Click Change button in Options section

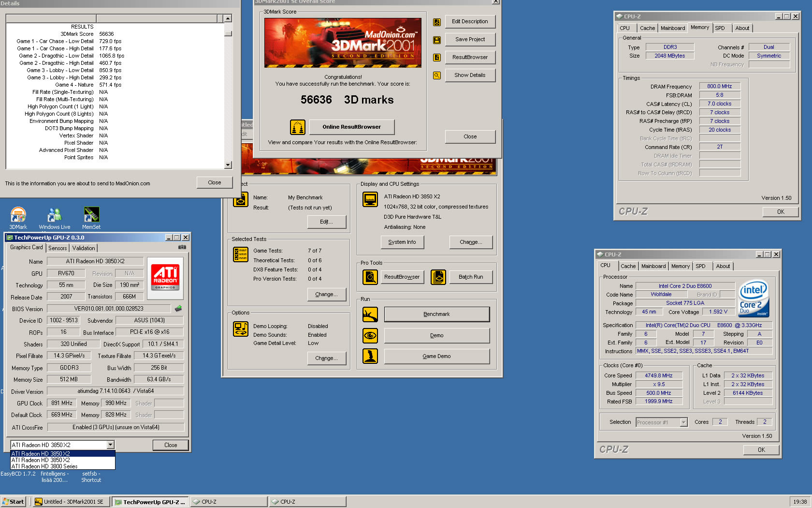326,359
